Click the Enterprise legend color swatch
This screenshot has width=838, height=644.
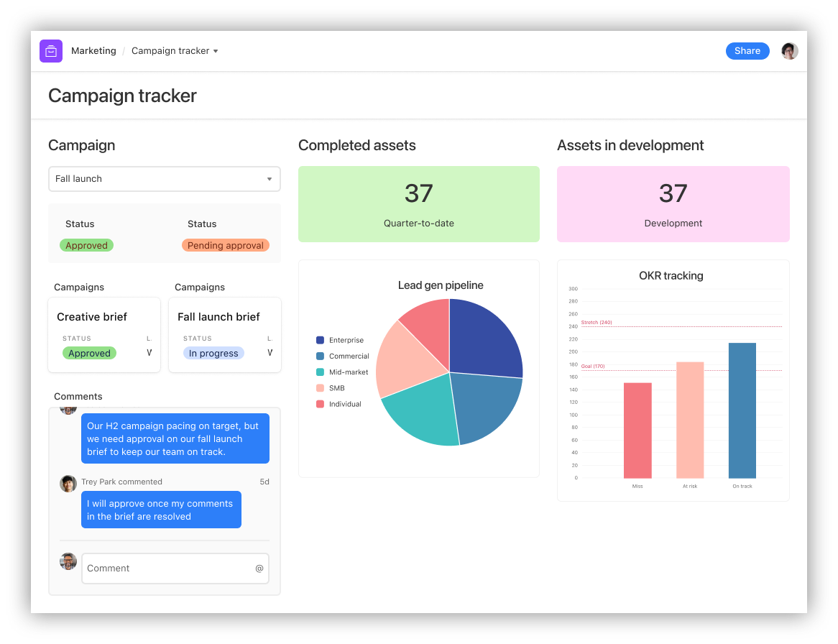(x=320, y=340)
